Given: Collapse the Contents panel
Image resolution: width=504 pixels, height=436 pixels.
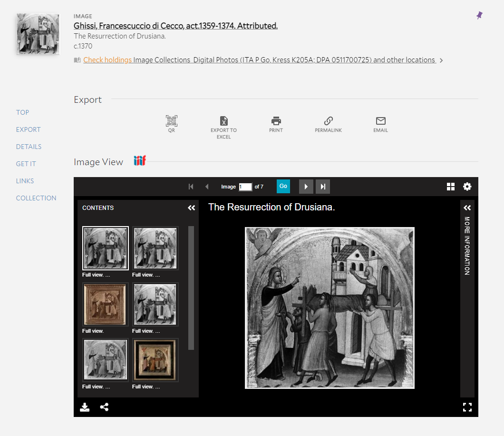Looking at the screenshot, I should 191,208.
